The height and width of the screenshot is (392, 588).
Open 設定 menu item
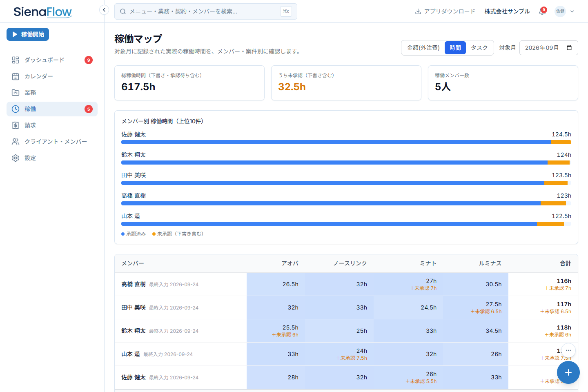tap(52, 158)
